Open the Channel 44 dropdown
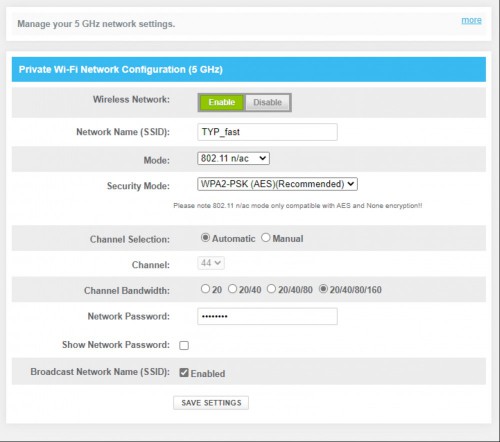Image resolution: width=500 pixels, height=442 pixels. point(211,263)
